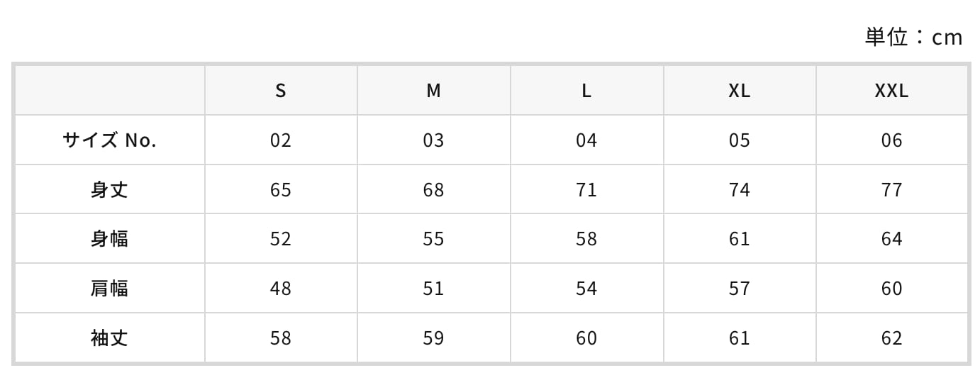Viewport: 980px width, 390px height.
Task: Select the 袖丈 value 62 for XXL
Action: (x=891, y=338)
